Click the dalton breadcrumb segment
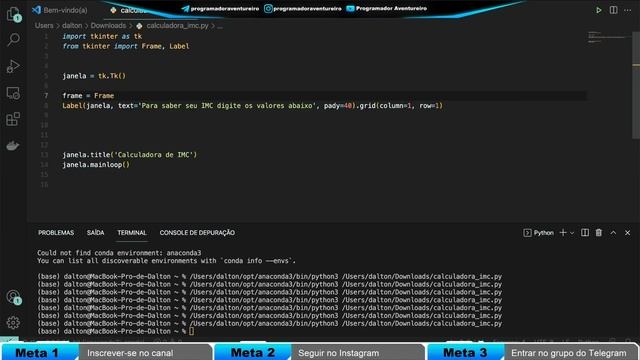The width and height of the screenshot is (640, 360). click(x=72, y=26)
